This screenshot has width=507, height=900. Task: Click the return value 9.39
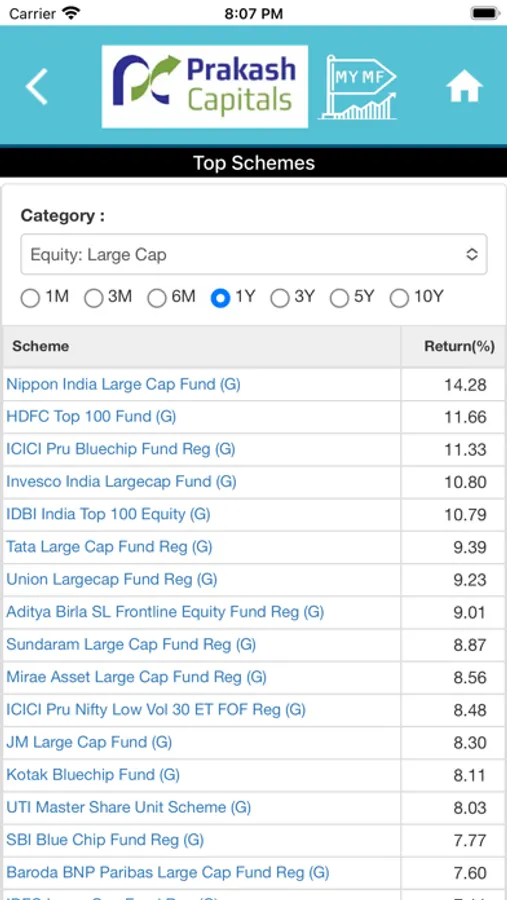point(470,548)
